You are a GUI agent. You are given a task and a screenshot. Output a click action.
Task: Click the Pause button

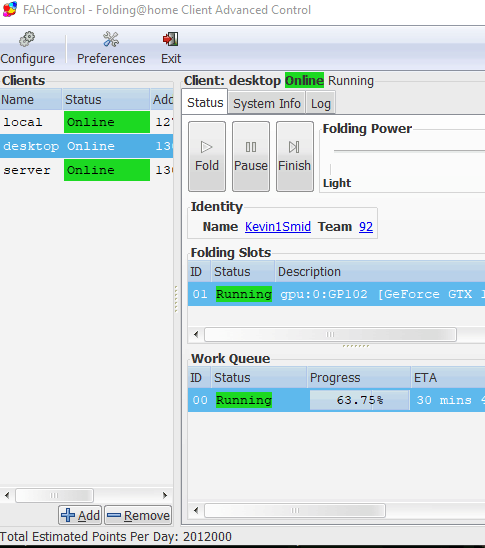coord(251,156)
